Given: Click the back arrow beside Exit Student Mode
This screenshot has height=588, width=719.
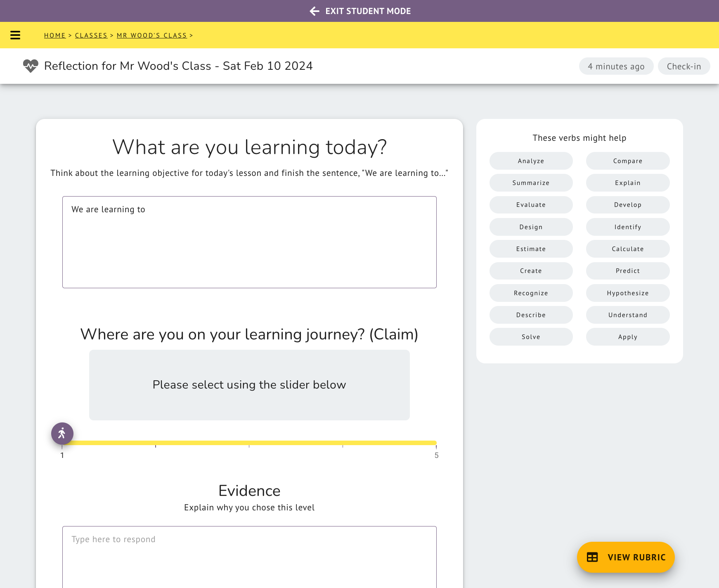Looking at the screenshot, I should pyautogui.click(x=315, y=11).
